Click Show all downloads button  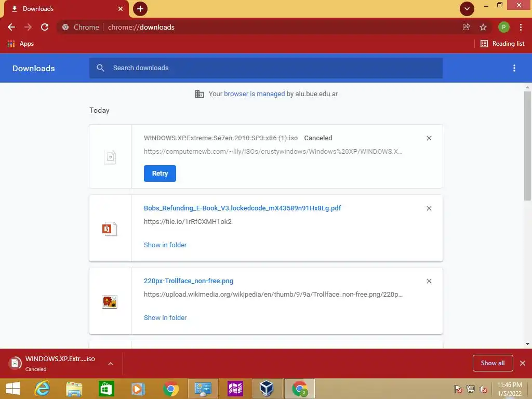coord(493,363)
